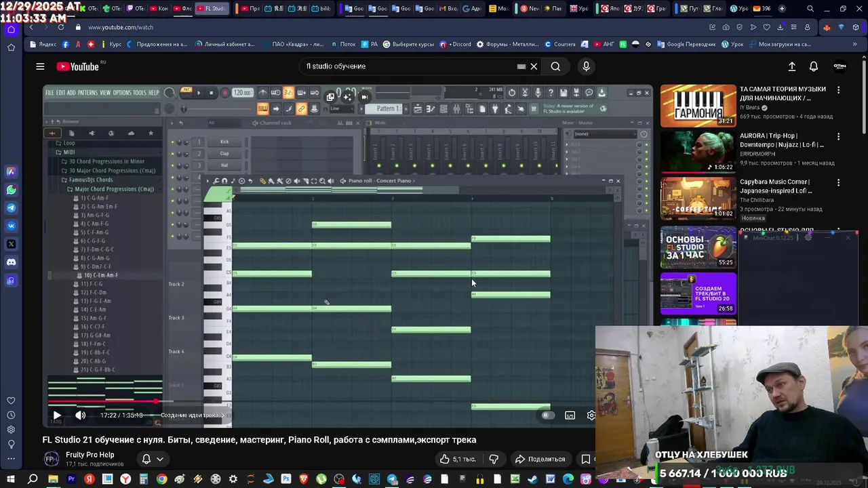
Task: Open the Google Переводчик bookmark
Action: [685, 44]
